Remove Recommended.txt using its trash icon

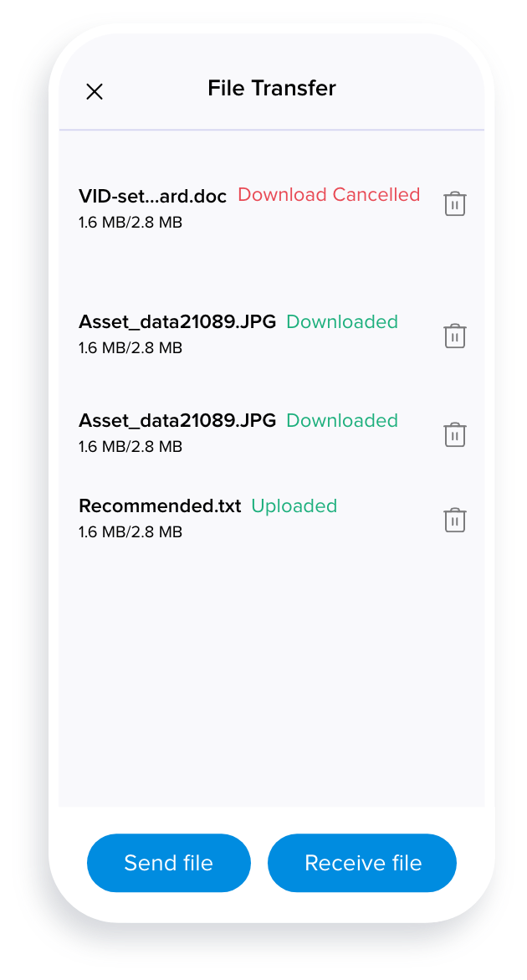coord(454,520)
